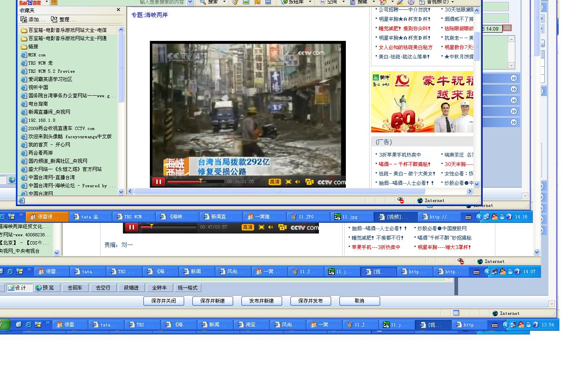Toggle 高清 button in the lower video player

tap(247, 227)
